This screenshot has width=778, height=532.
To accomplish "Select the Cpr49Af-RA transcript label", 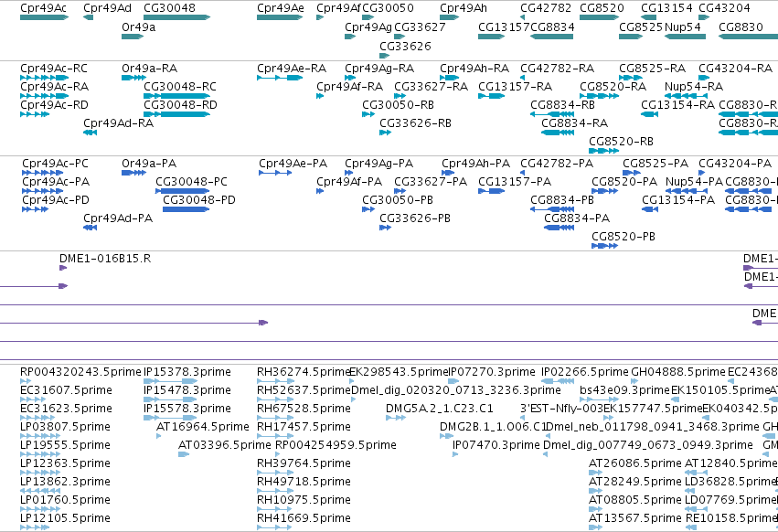I will pyautogui.click(x=350, y=86).
